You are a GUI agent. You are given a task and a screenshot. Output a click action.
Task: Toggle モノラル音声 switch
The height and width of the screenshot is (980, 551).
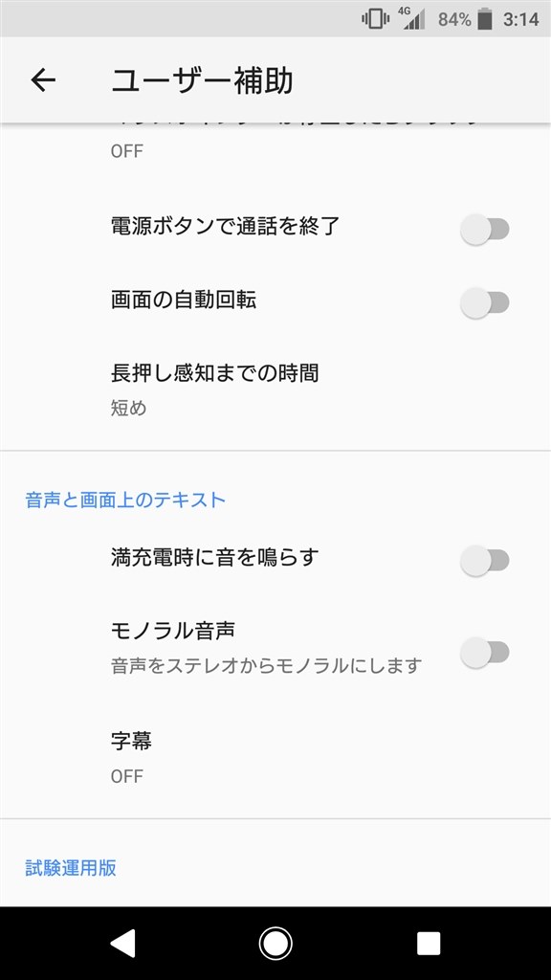pos(485,653)
